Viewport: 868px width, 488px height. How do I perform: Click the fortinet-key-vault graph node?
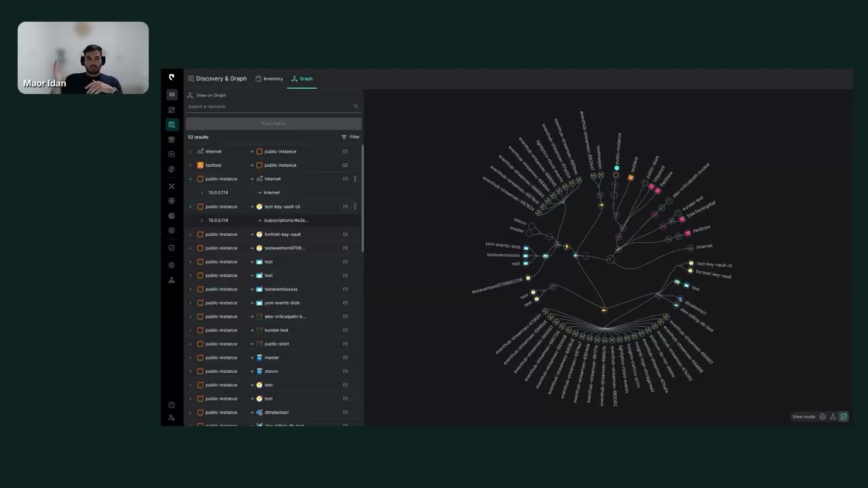click(x=690, y=270)
